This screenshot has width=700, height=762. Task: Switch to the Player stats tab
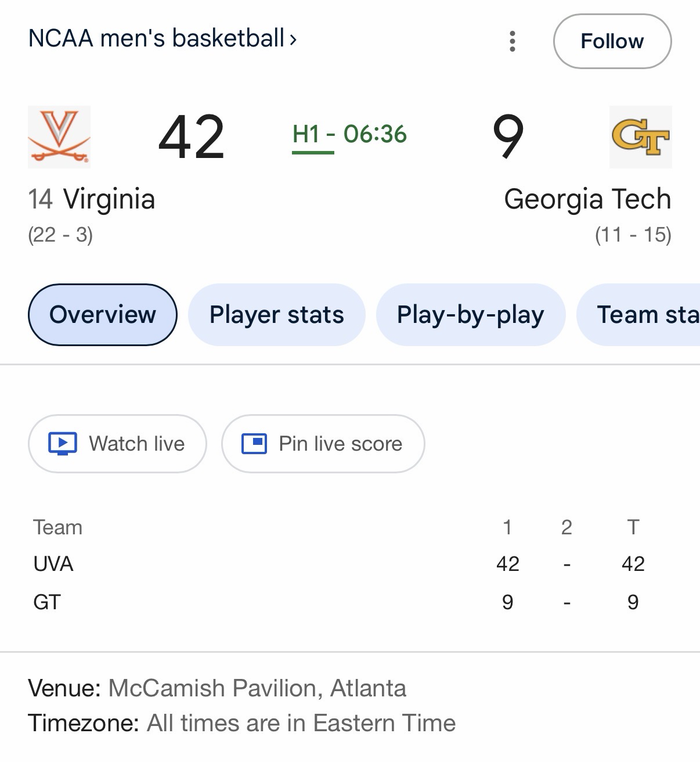pos(277,315)
